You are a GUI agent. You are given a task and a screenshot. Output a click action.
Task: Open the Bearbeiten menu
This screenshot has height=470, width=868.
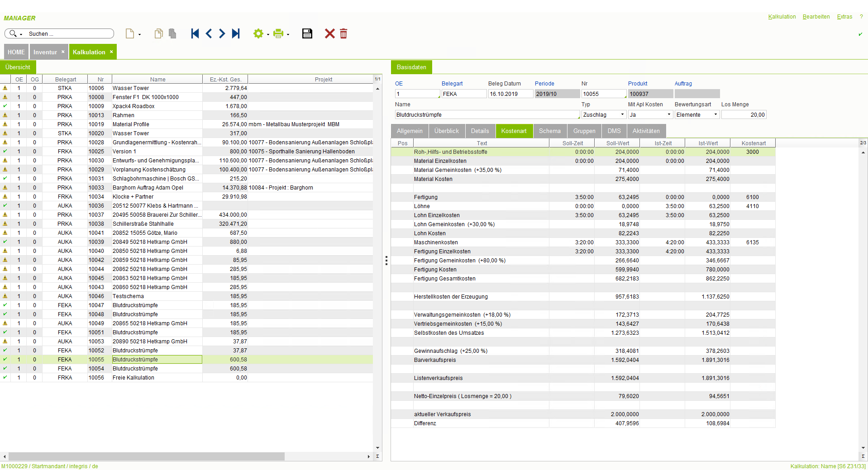(x=816, y=17)
